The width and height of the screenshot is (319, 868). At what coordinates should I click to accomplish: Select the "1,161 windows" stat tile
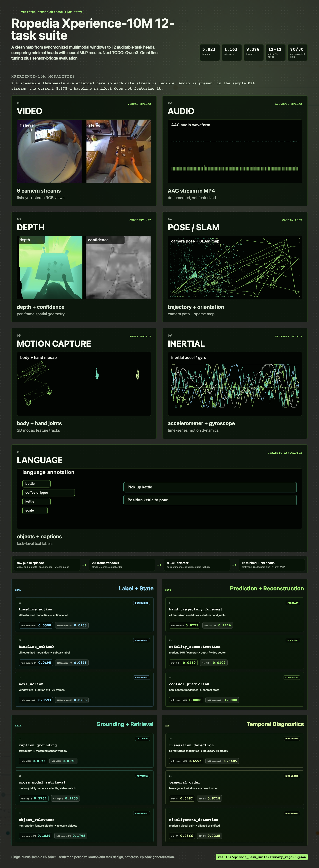(231, 53)
